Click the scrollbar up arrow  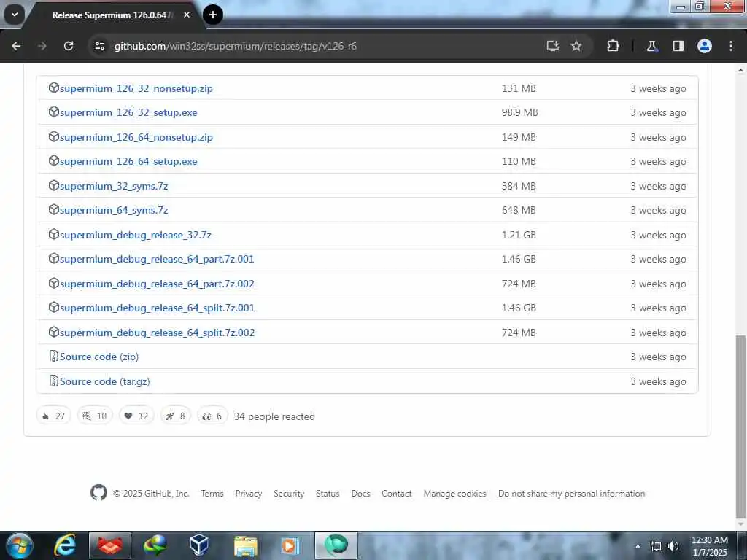pos(741,70)
